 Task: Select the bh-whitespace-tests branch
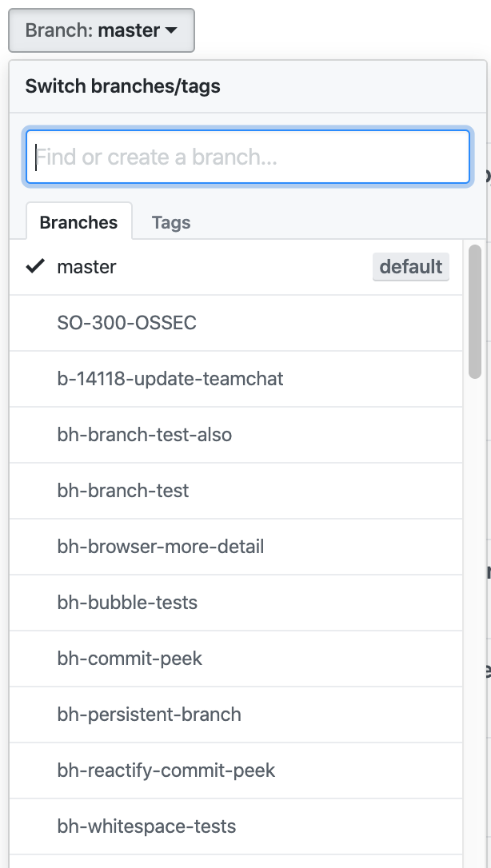[146, 826]
